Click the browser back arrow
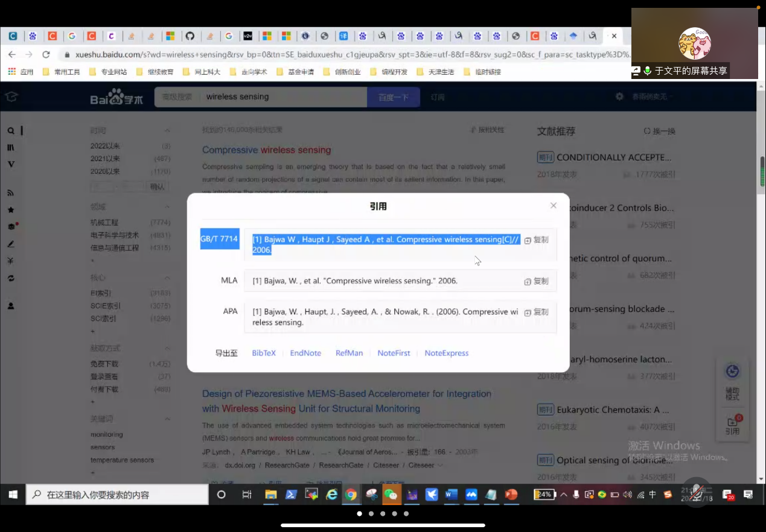766x532 pixels. [12, 54]
